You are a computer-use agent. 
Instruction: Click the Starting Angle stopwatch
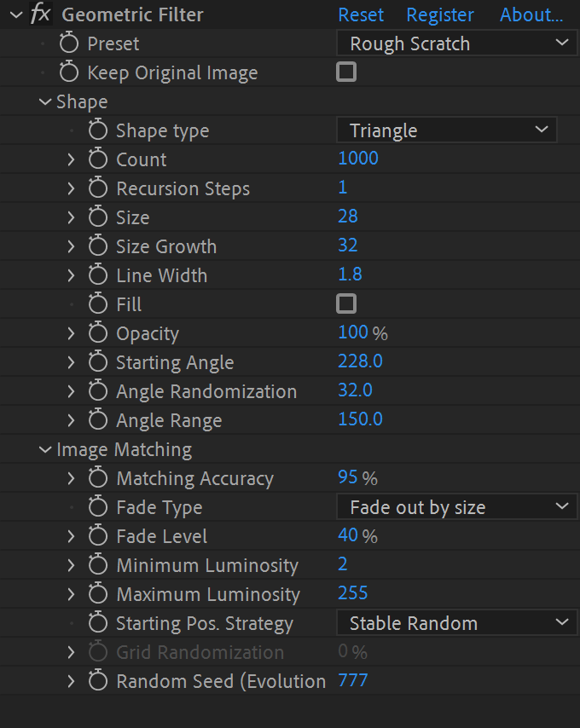point(98,361)
